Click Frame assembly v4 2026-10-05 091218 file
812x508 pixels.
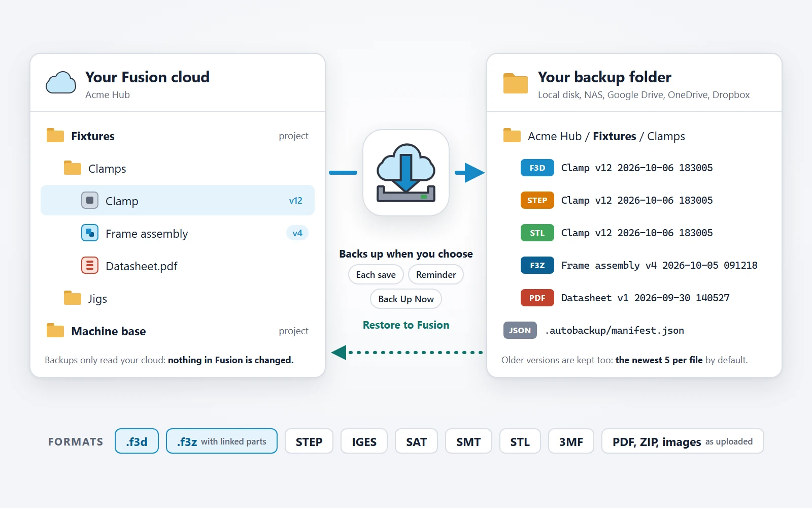[659, 265]
